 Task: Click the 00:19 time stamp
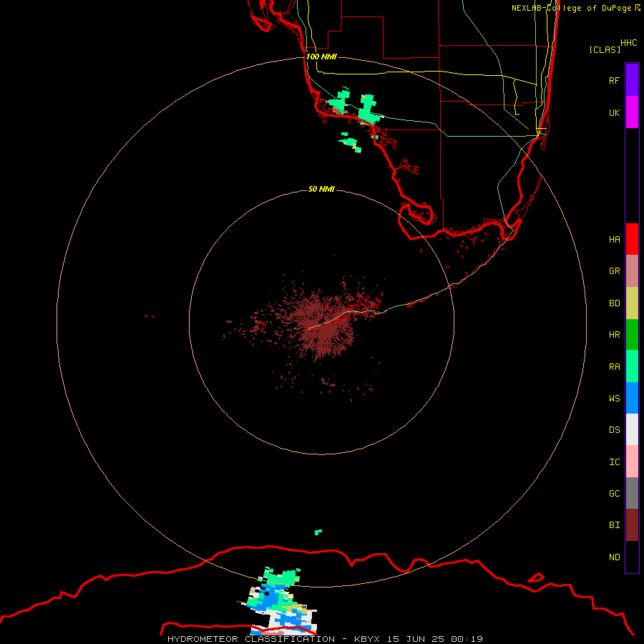pyautogui.click(x=467, y=639)
